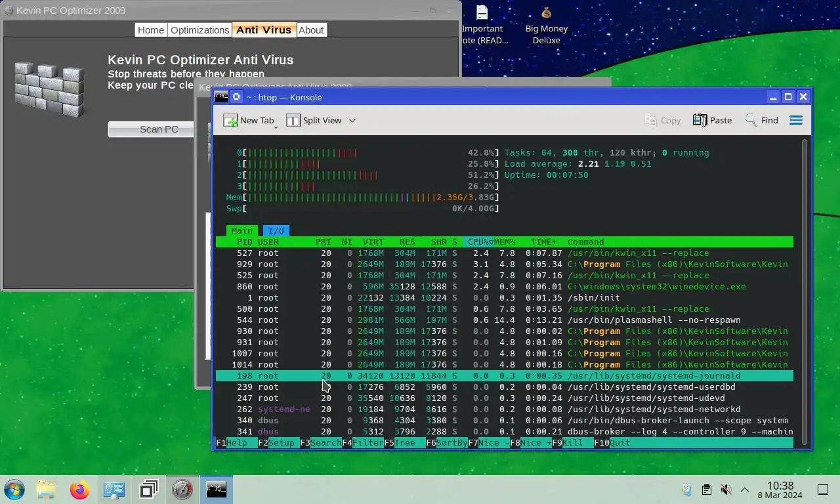Select the systemd-networkd process row

(505, 409)
